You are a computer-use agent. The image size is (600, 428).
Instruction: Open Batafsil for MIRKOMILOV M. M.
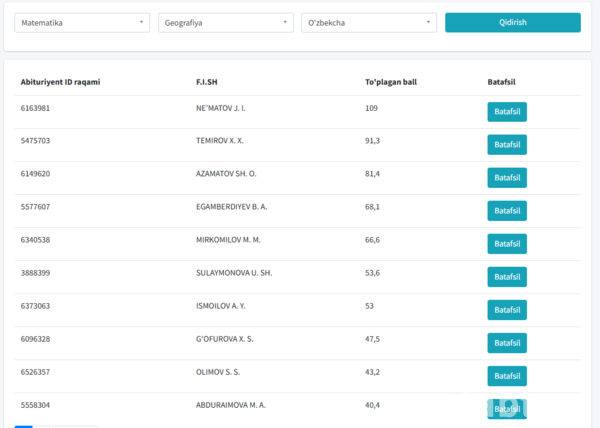pos(507,244)
